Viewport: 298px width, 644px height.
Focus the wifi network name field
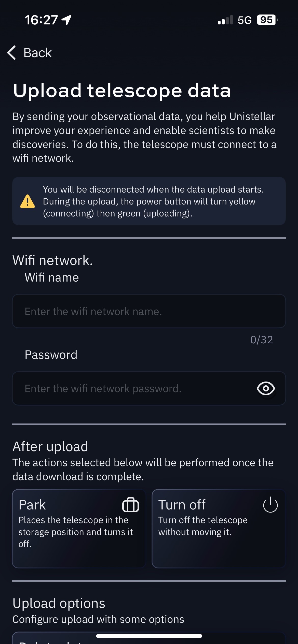pos(149,311)
